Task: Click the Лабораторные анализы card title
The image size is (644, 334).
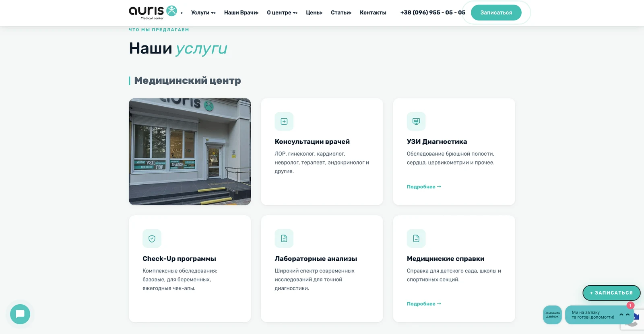Action: pyautogui.click(x=316, y=259)
